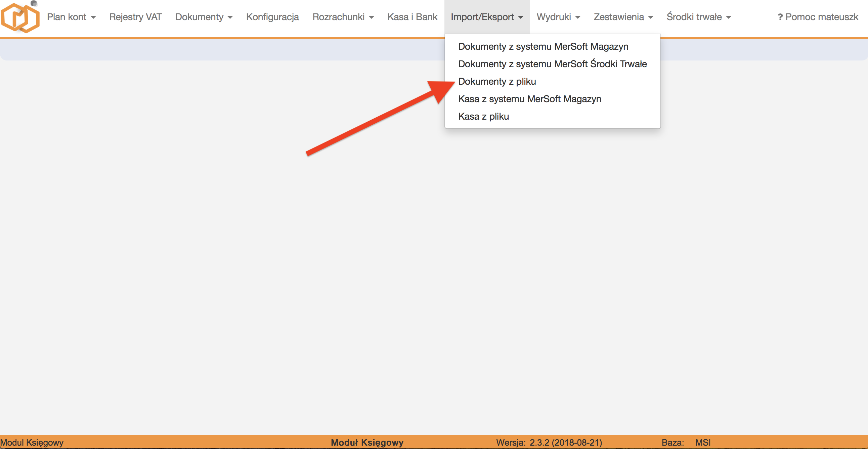Expand the Środki trwałe menu
Viewport: 868px width, 449px height.
[698, 17]
